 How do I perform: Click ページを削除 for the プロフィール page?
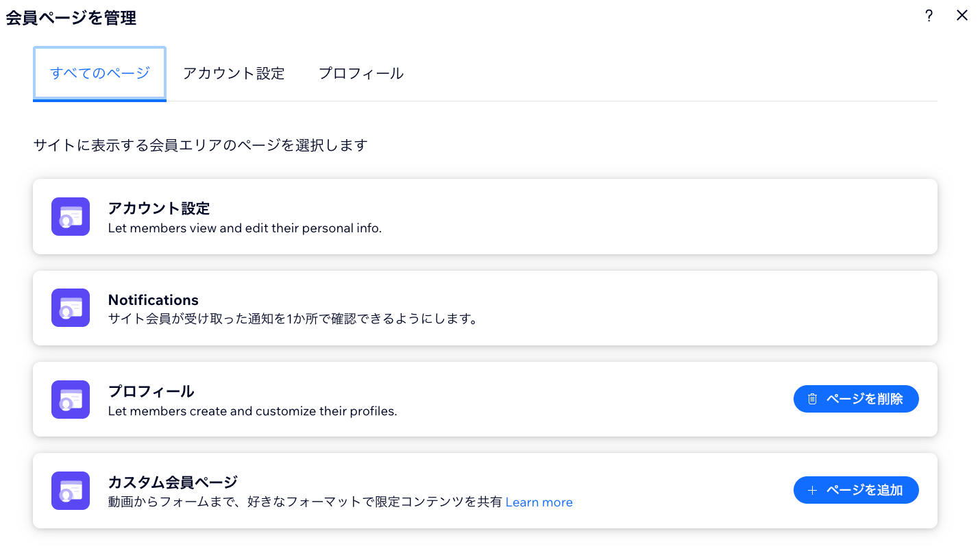pos(856,398)
